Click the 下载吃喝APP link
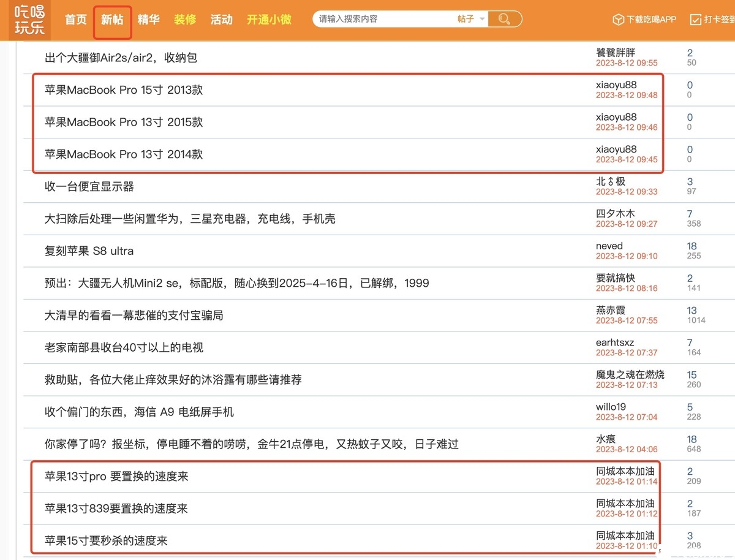This screenshot has width=735, height=560. [x=651, y=20]
